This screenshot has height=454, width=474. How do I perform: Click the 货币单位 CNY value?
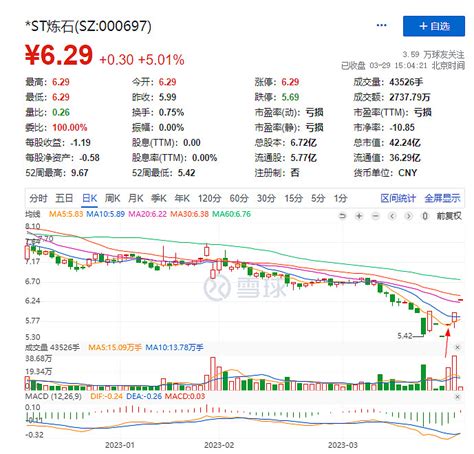(408, 173)
